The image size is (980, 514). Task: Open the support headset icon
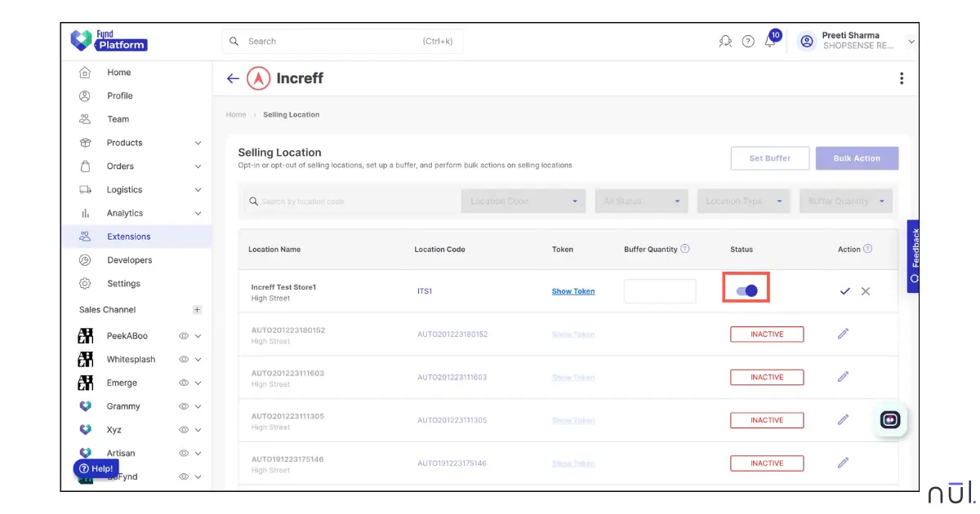pos(725,41)
